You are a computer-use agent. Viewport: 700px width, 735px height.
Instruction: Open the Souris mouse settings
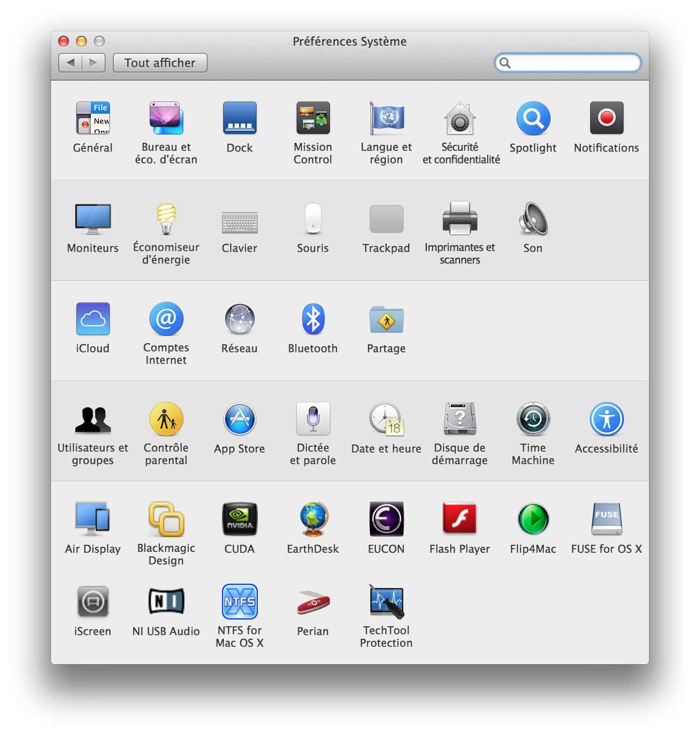(x=313, y=219)
